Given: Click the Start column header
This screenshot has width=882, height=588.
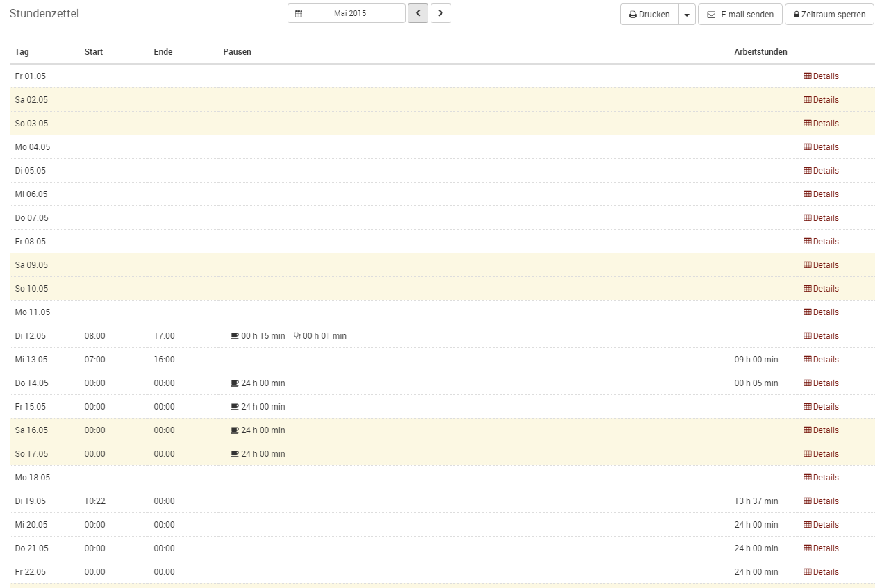Looking at the screenshot, I should pos(94,52).
